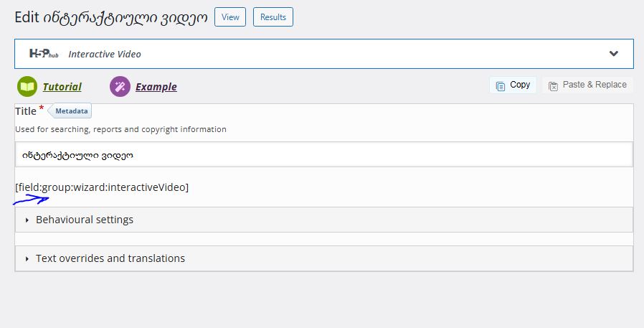Open the Example link
This screenshot has width=644, height=328.
[x=156, y=87]
